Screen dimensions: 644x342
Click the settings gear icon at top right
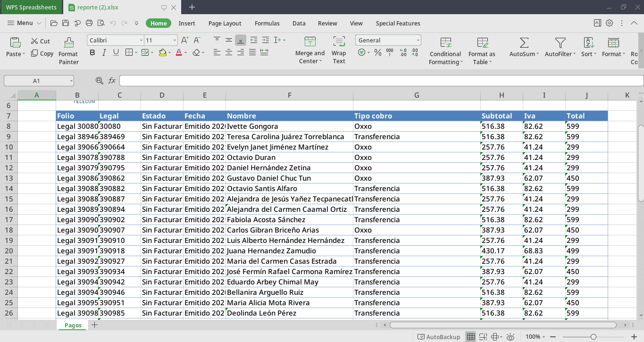pyautogui.click(x=609, y=23)
